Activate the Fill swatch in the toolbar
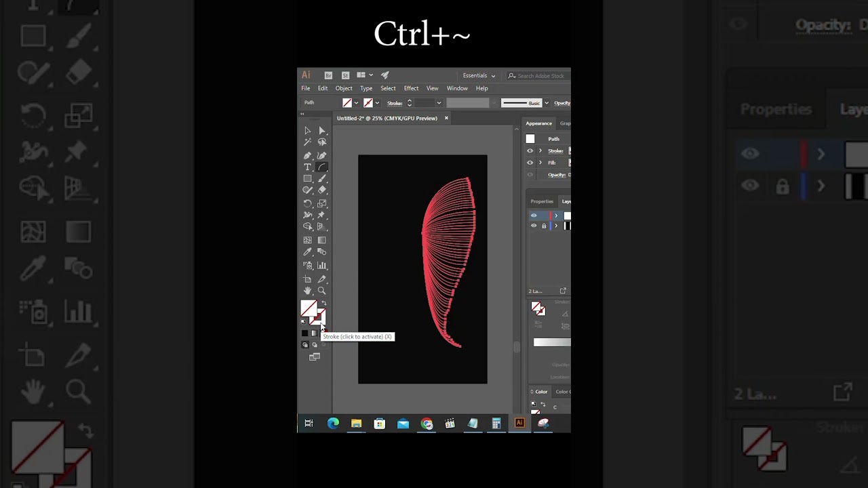The height and width of the screenshot is (488, 868). pos(308,308)
